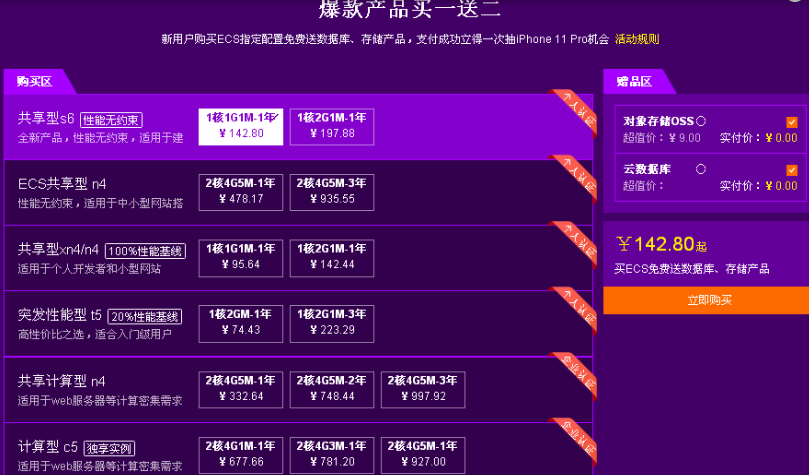809x475 pixels.
Task: Uncheck the 对象存储OSS gift checkbox
Action: [791, 122]
